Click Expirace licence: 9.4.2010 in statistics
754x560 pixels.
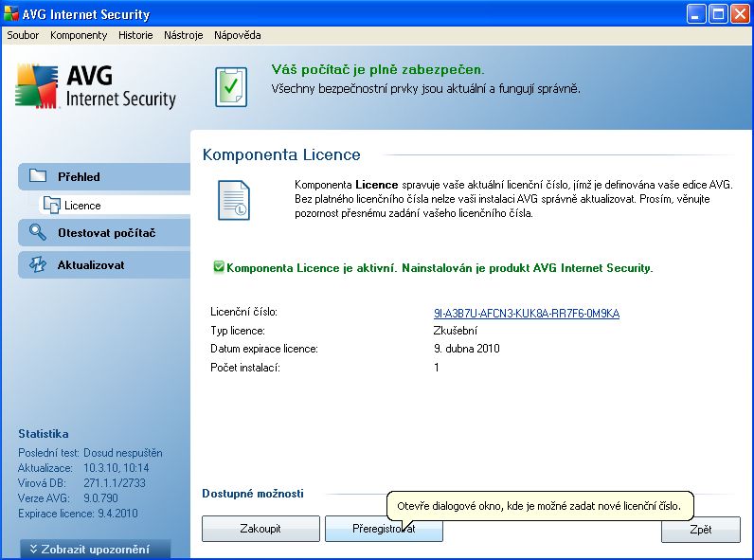[78, 514]
